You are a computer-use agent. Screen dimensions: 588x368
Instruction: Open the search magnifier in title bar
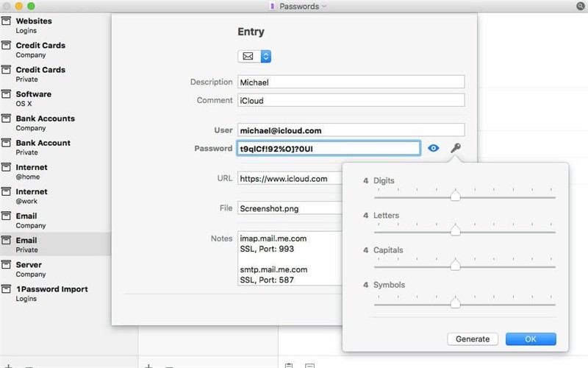point(580,6)
